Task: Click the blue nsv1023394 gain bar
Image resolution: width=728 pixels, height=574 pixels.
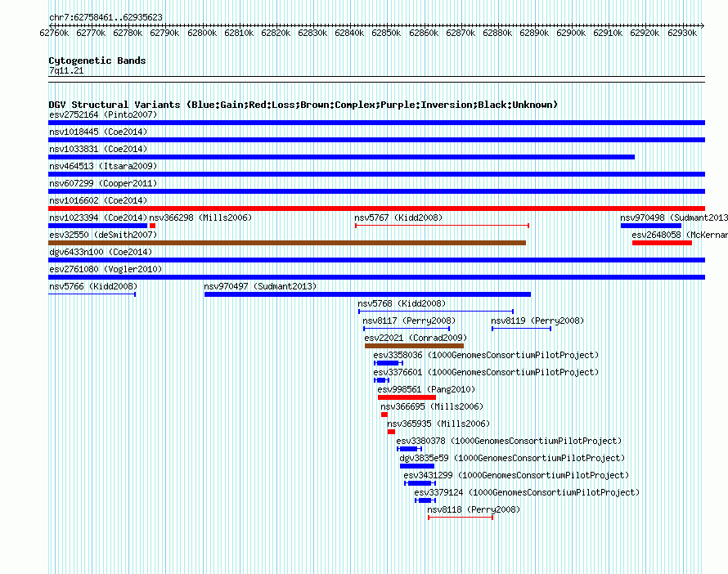Action: 97,226
